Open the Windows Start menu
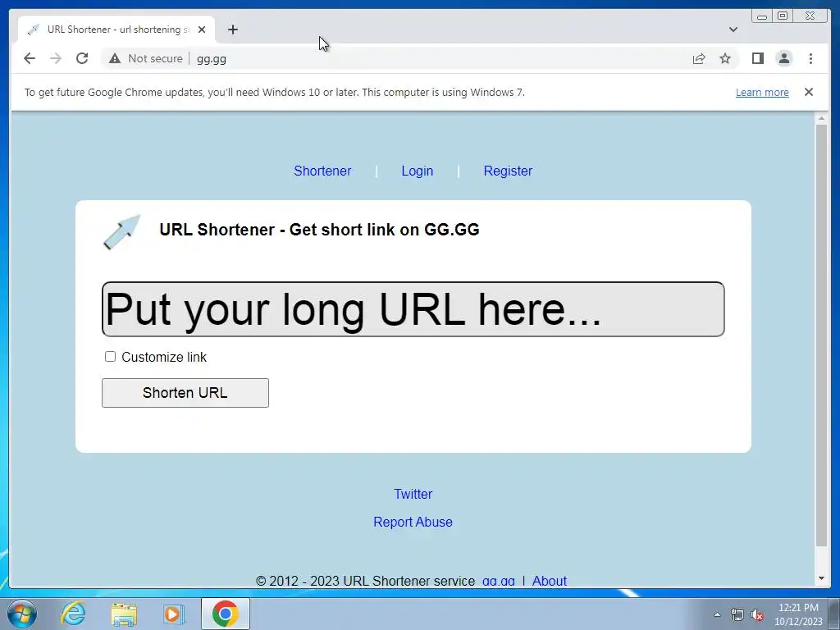The image size is (840, 630). [x=22, y=614]
